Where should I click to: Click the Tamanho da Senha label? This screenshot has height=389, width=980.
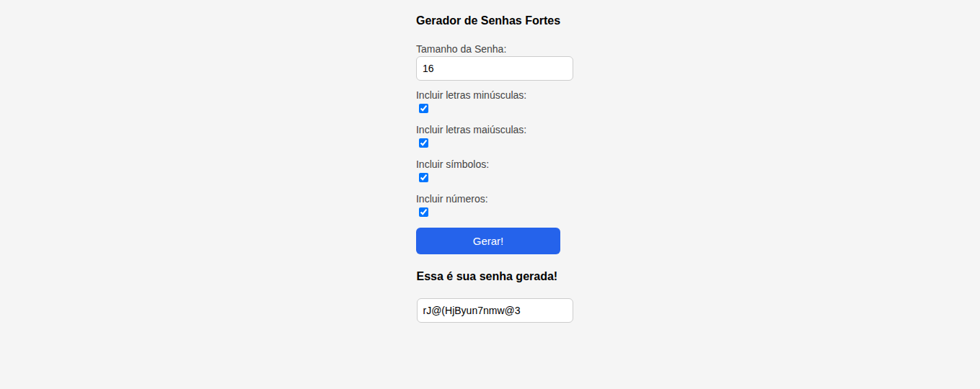coord(462,49)
